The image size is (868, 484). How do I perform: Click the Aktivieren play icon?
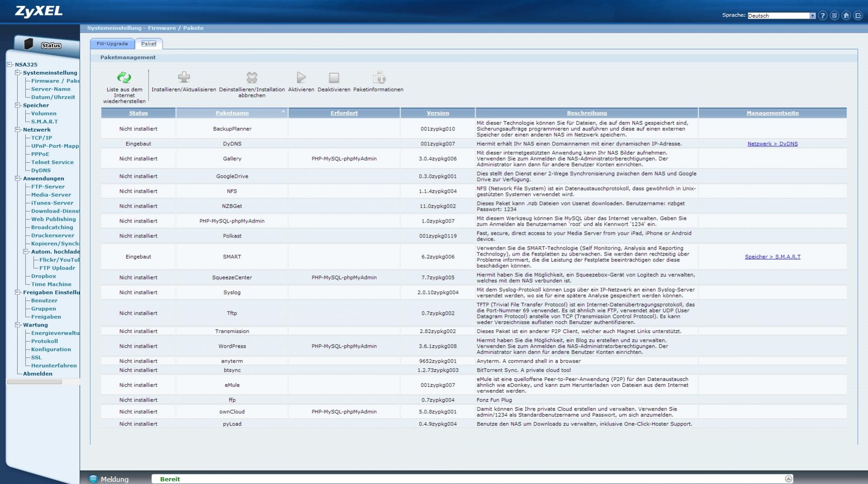point(301,77)
